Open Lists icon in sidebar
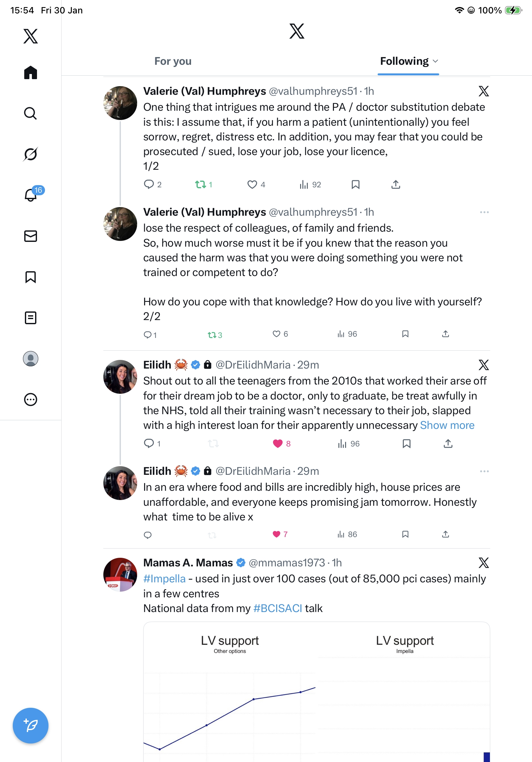The height and width of the screenshot is (762, 532). (x=30, y=317)
